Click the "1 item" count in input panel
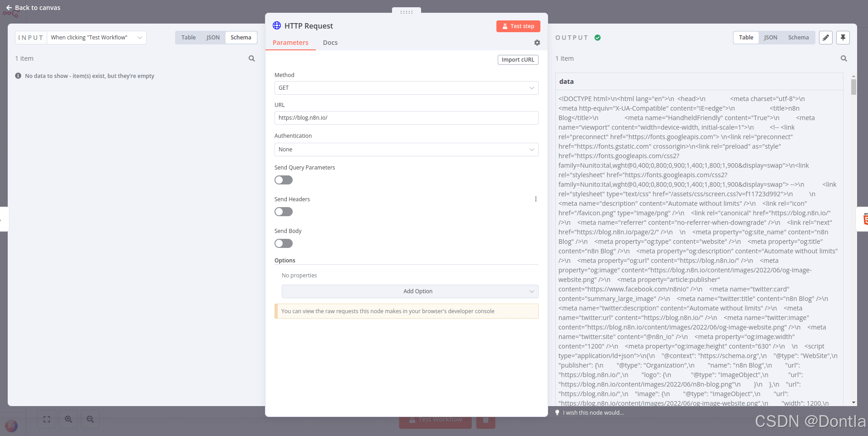 click(24, 58)
